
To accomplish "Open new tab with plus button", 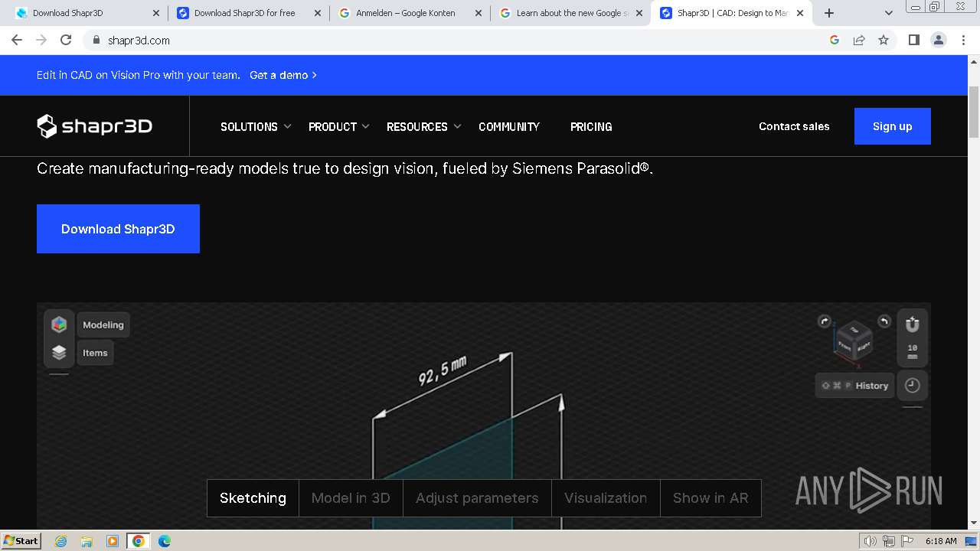I will [x=829, y=13].
